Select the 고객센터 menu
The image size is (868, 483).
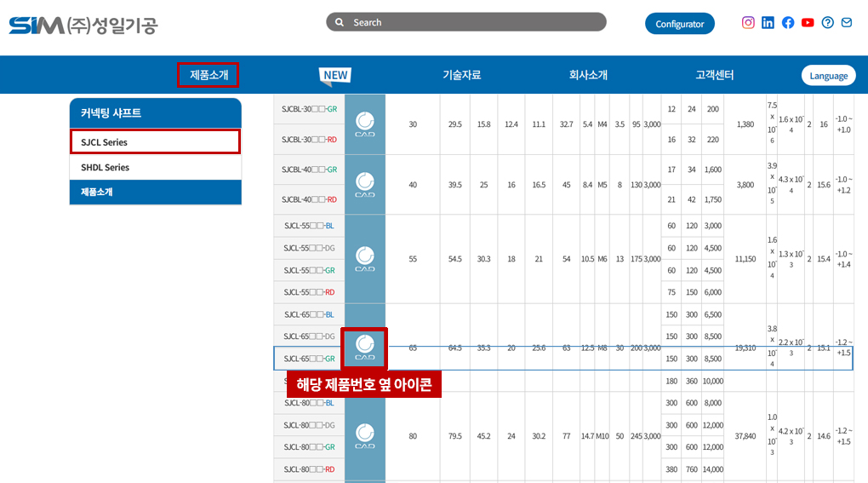click(714, 75)
